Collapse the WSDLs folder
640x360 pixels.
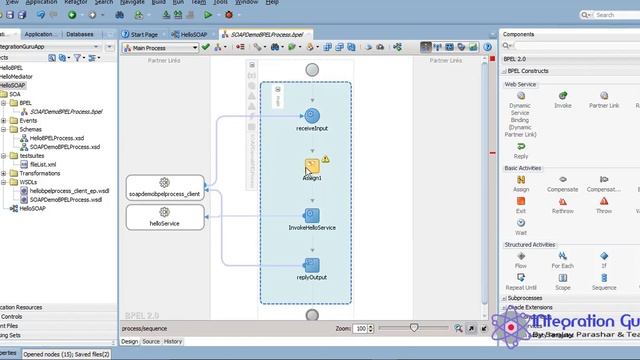click(4, 182)
